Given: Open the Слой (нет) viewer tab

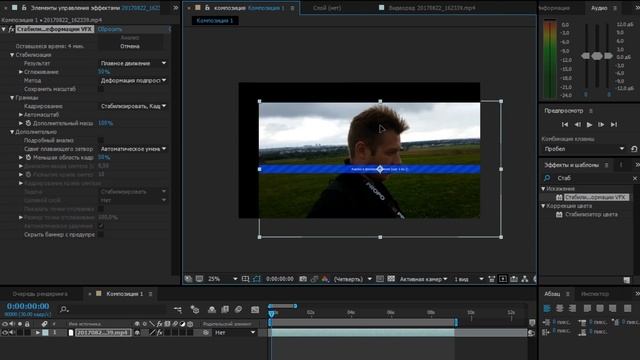Looking at the screenshot, I should tap(327, 8).
